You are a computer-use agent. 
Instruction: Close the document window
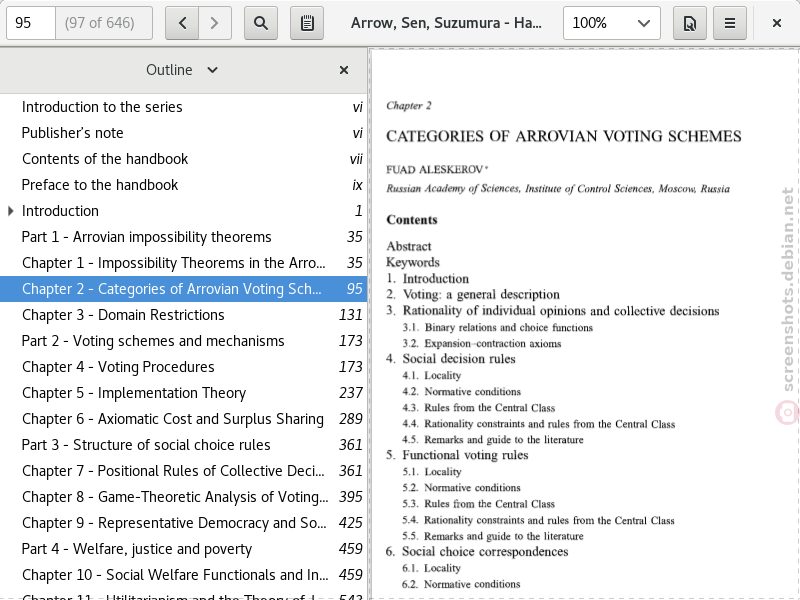[x=777, y=23]
